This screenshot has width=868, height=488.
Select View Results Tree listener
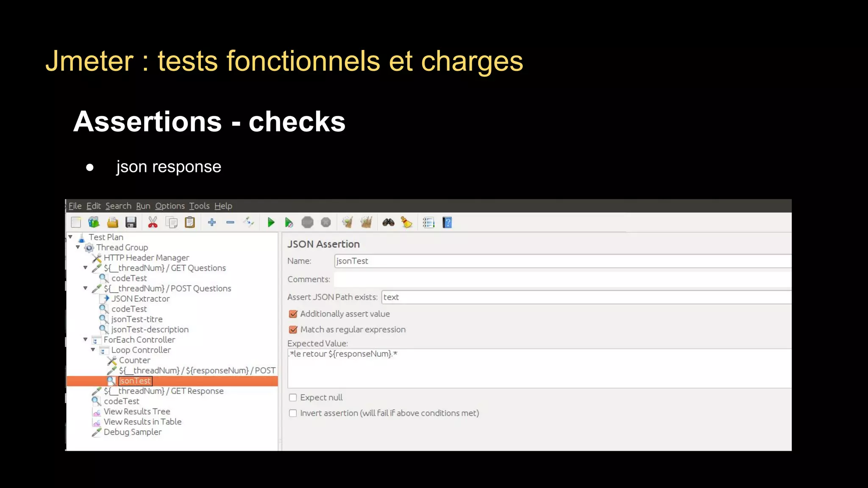137,411
